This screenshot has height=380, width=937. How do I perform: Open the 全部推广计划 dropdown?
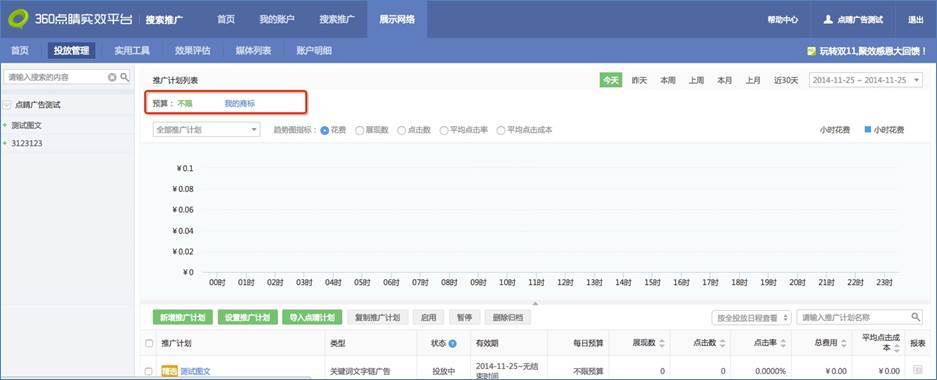206,130
